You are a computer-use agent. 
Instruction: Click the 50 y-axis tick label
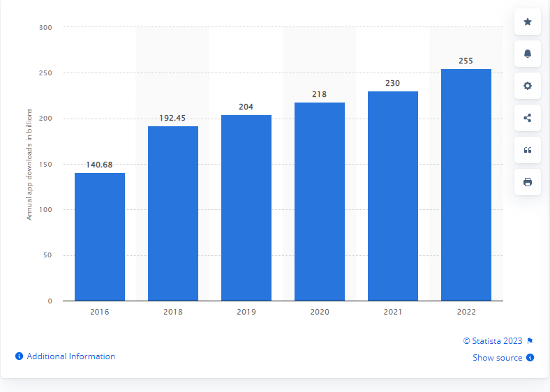click(47, 255)
